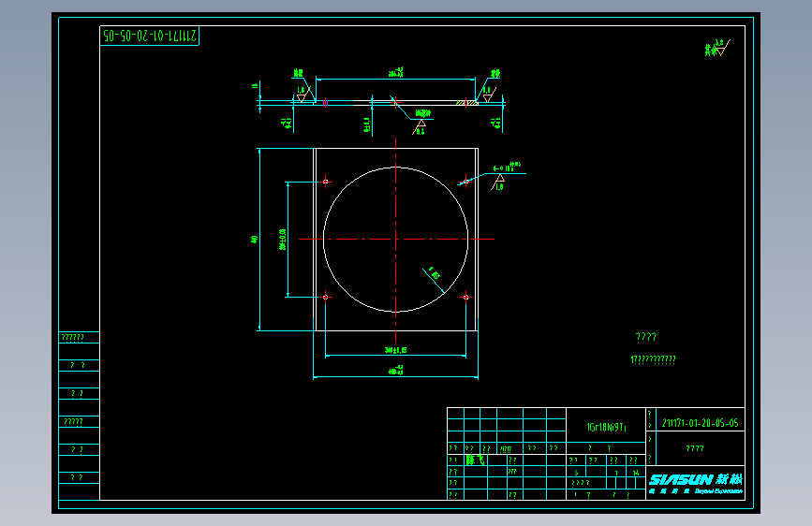The image size is (812, 526).
Task: Click the '14' cell in the title block
Action: pyautogui.click(x=636, y=473)
